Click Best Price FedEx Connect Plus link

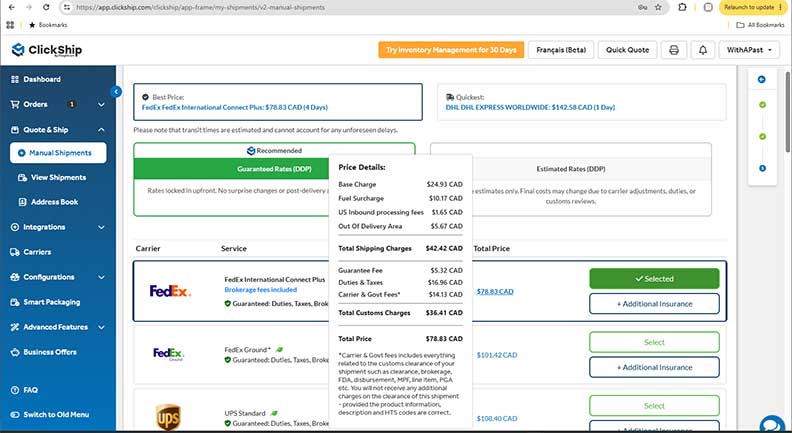tap(235, 107)
